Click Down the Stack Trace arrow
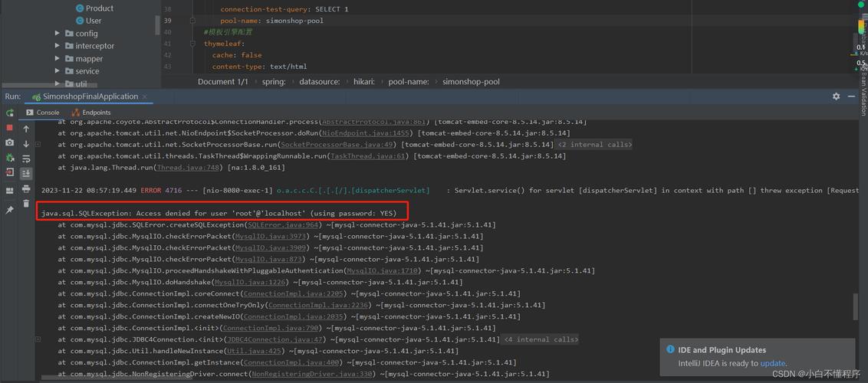This screenshot has width=868, height=383. [26, 143]
